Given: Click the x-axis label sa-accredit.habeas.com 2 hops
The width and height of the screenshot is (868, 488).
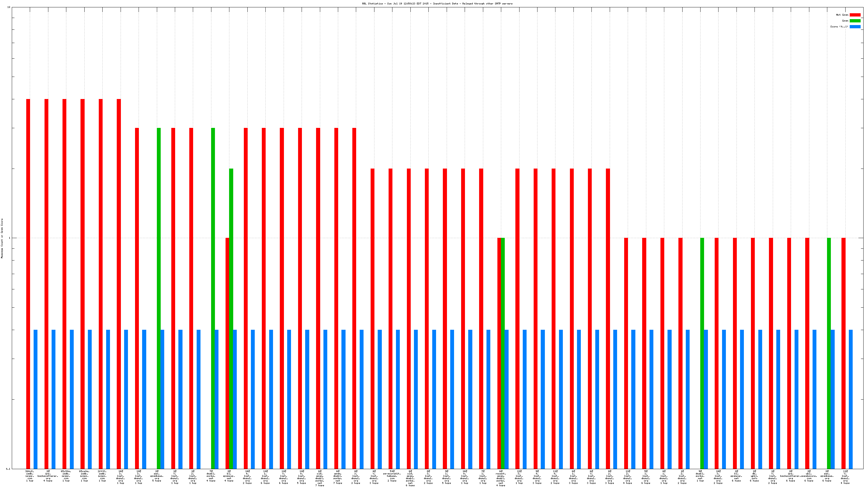Looking at the screenshot, I should 392,476.
